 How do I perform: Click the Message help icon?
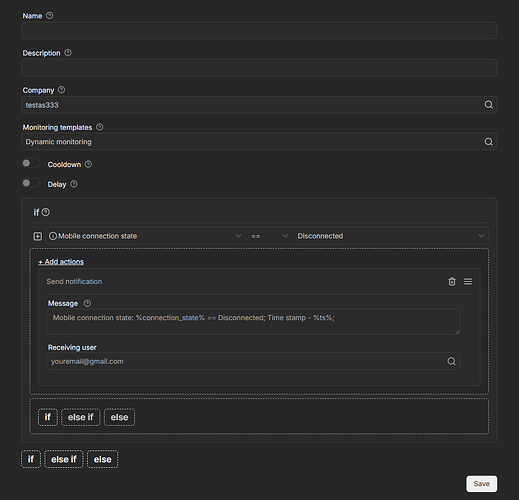point(87,303)
